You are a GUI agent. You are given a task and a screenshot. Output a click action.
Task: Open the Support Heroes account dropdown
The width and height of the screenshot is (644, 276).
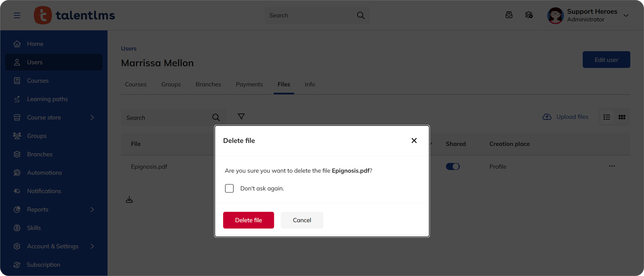[626, 15]
